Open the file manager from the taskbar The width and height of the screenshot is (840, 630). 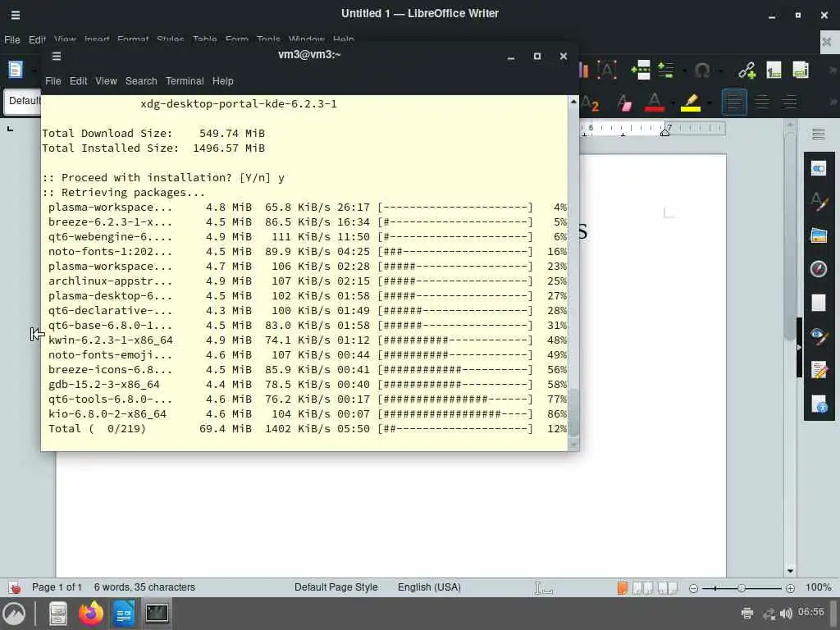click(x=58, y=614)
